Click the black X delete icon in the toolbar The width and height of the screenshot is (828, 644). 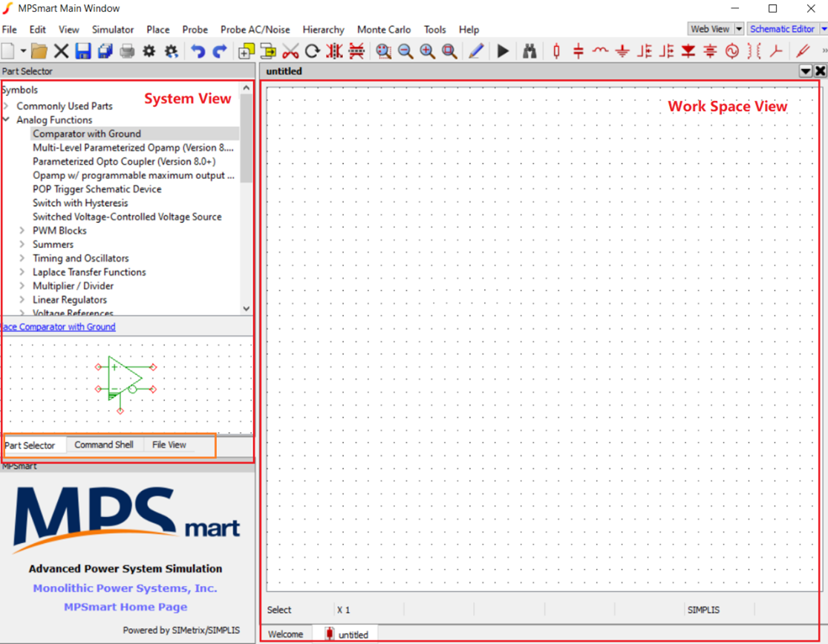(x=61, y=51)
